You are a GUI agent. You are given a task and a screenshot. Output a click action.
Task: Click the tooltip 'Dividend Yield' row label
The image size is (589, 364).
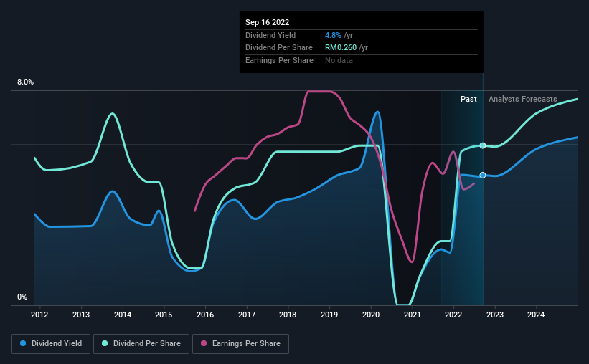(270, 35)
